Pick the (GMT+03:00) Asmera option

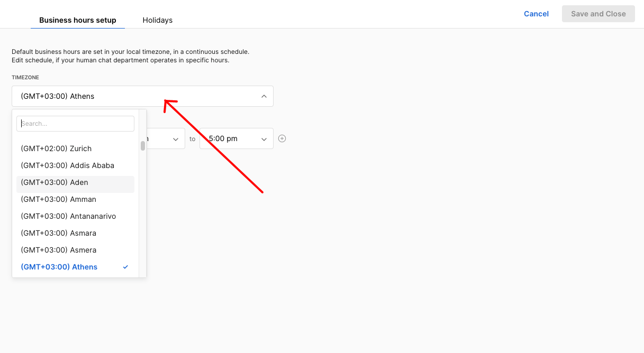pyautogui.click(x=58, y=250)
